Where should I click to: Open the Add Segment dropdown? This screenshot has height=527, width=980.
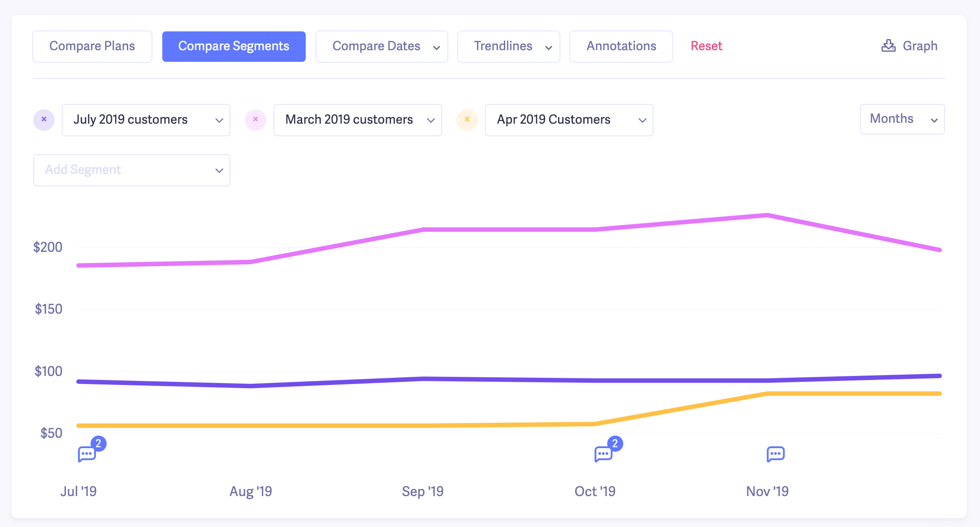(131, 170)
